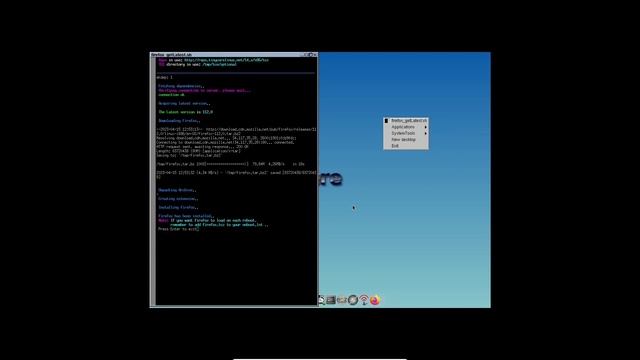Click the dock icon partly hidden by terminal
This screenshot has height=360, width=640.
pyautogui.click(x=322, y=300)
